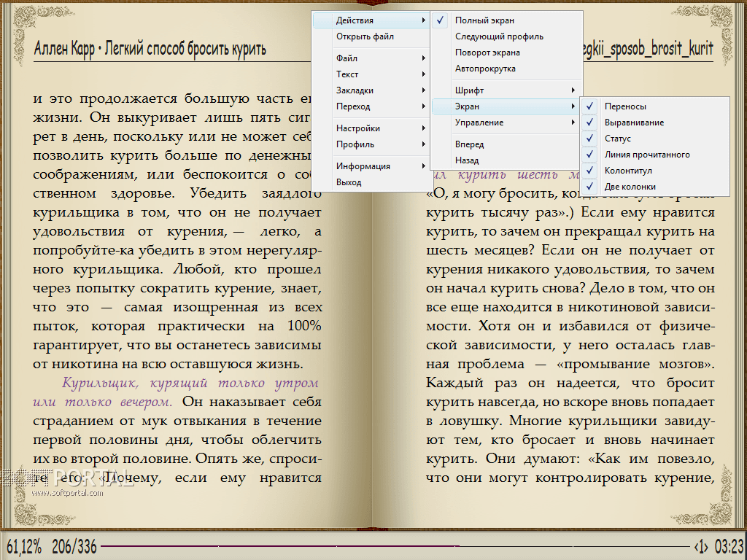Click the 61,12% progress percentage
The width and height of the screenshot is (747, 560).
coord(24,546)
